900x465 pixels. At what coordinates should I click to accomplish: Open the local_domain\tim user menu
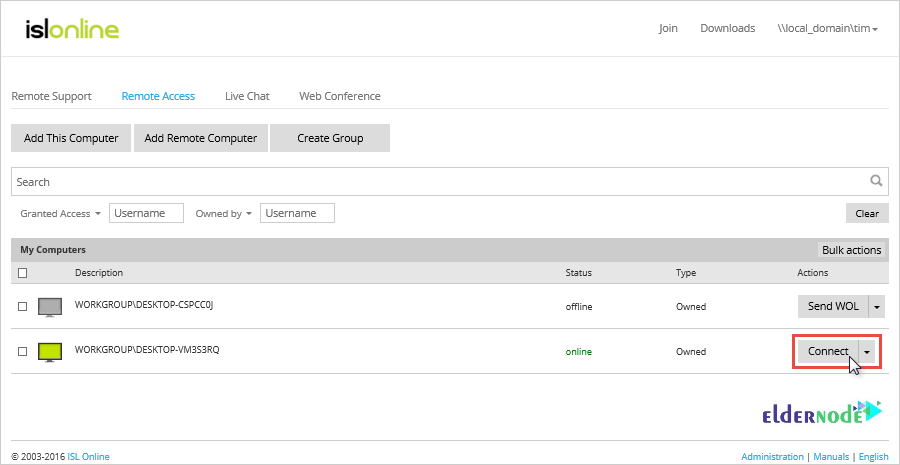(827, 28)
